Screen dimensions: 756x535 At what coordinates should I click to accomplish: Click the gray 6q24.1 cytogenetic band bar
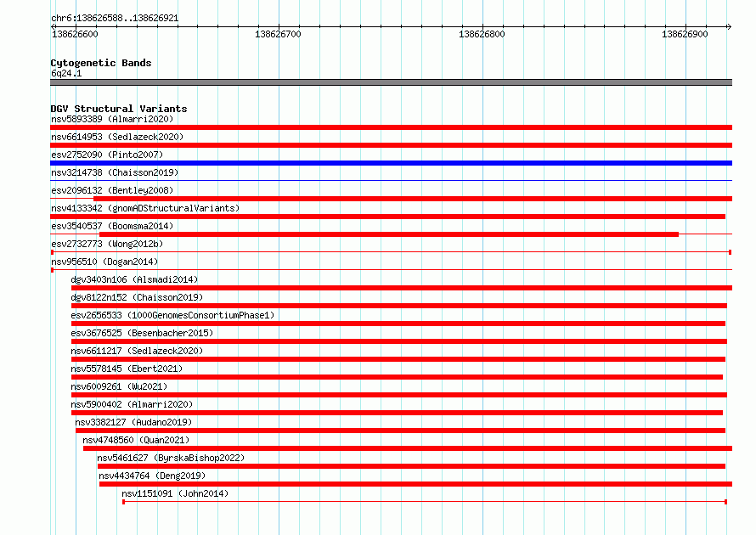coord(391,82)
